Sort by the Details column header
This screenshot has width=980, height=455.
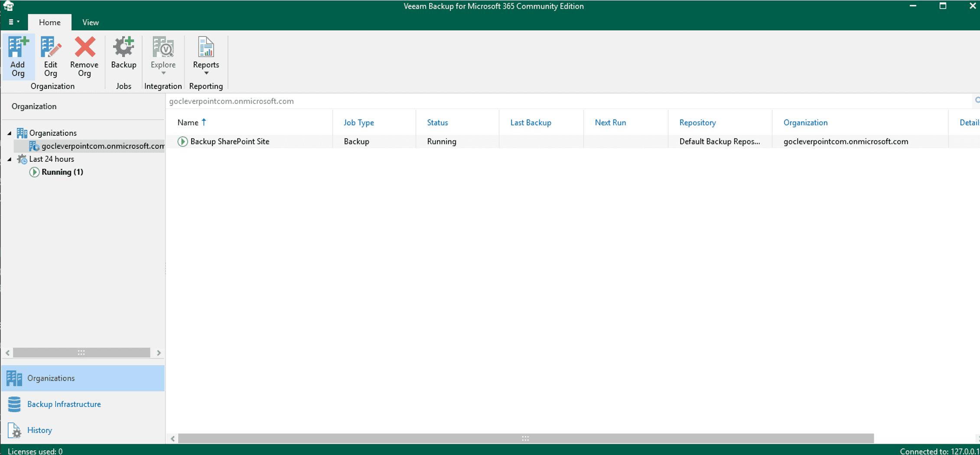tap(969, 123)
